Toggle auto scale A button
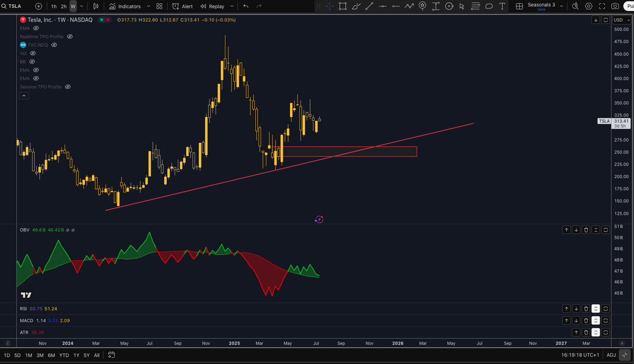This screenshot has width=634, height=364. pos(622,343)
